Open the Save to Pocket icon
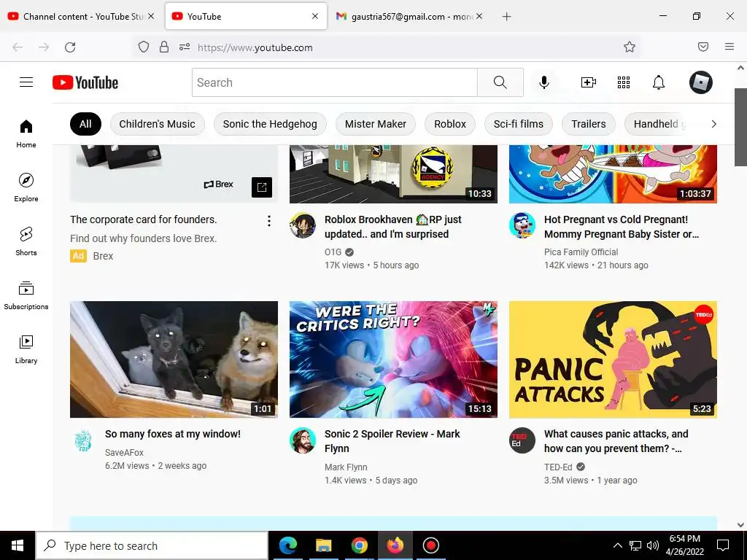Image resolution: width=747 pixels, height=560 pixels. coord(703,47)
